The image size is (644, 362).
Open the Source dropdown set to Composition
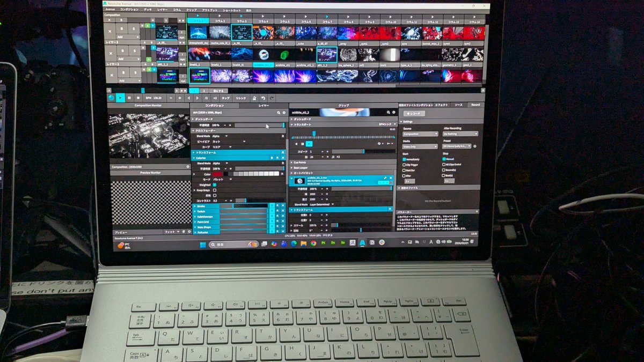(420, 134)
